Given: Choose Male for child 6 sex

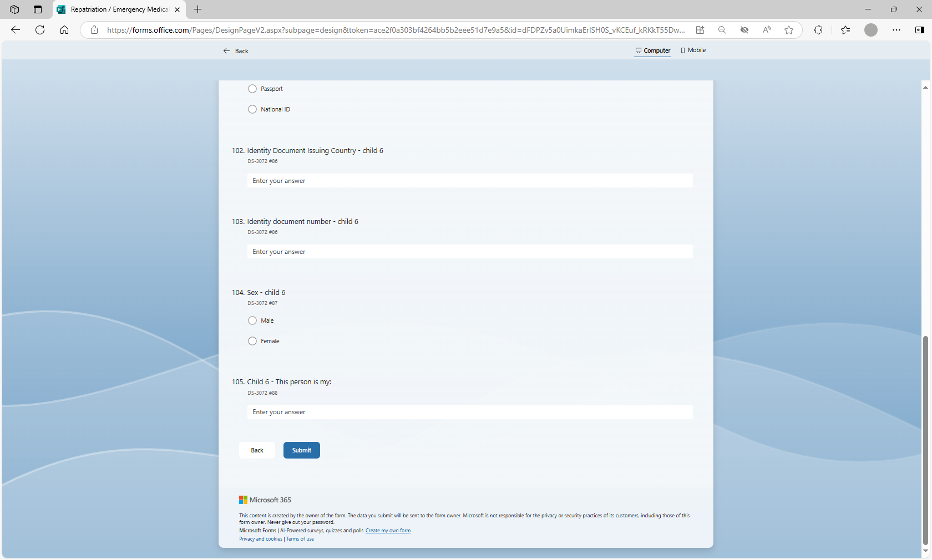Looking at the screenshot, I should 252,320.
